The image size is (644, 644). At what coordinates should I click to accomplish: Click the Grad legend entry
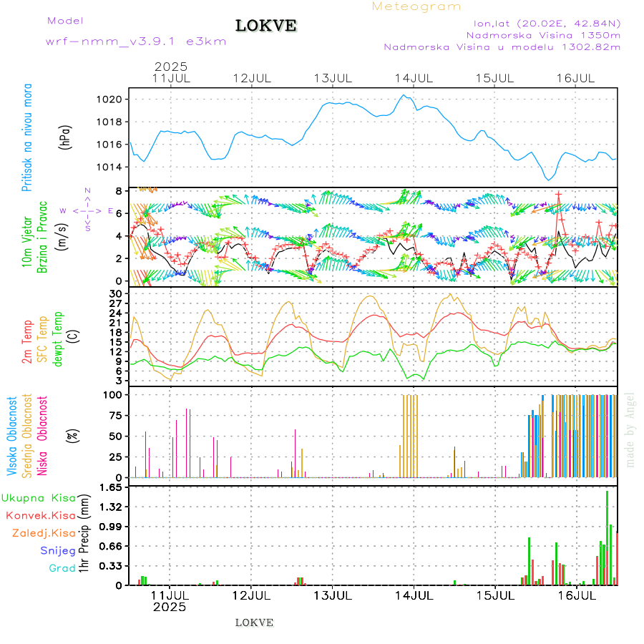(62, 568)
